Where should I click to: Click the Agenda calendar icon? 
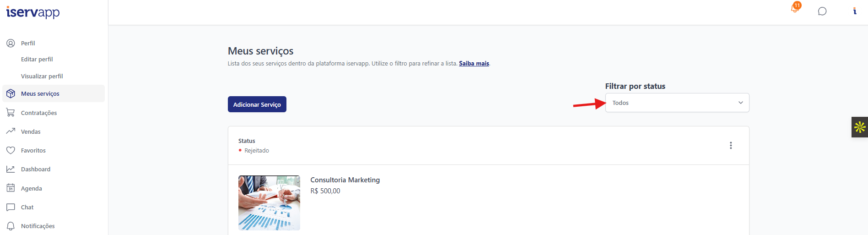click(x=11, y=188)
